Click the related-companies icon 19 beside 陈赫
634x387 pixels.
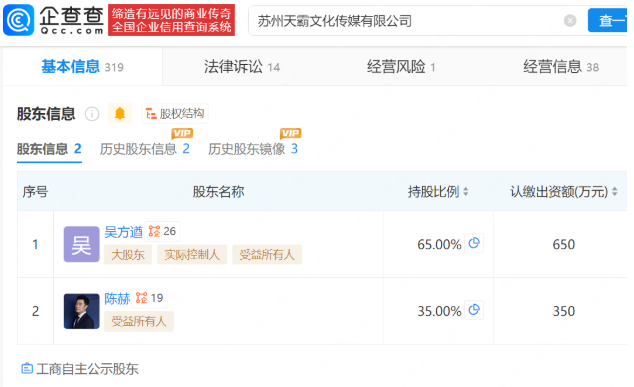point(149,298)
